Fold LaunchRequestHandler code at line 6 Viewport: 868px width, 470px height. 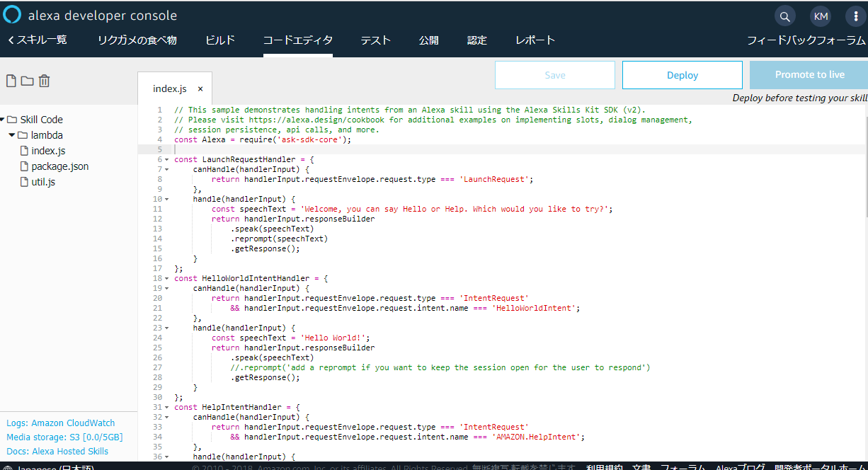[x=167, y=160]
